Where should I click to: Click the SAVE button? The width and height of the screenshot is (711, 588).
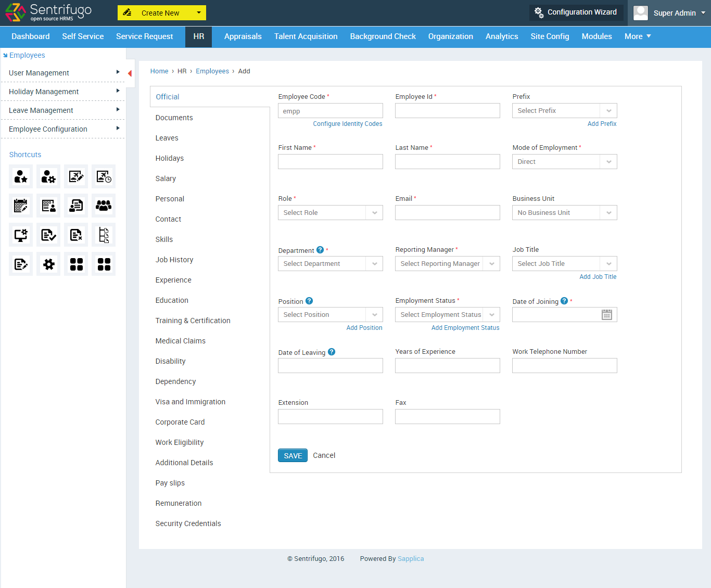pyautogui.click(x=293, y=455)
